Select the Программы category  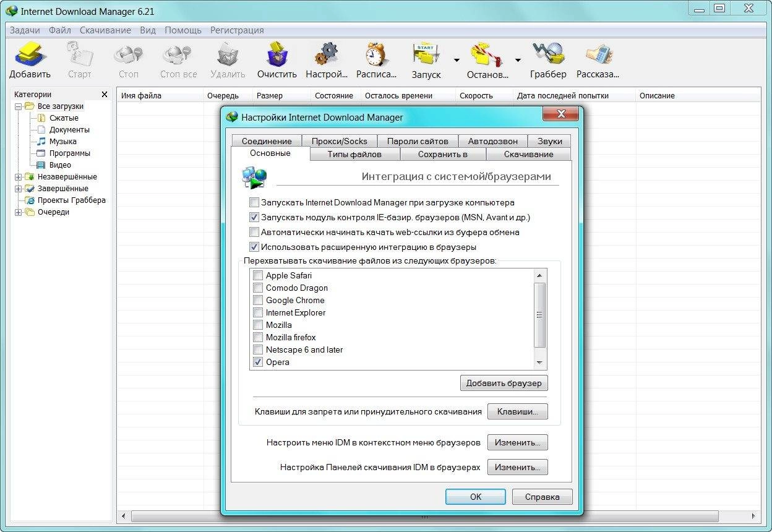[x=69, y=153]
